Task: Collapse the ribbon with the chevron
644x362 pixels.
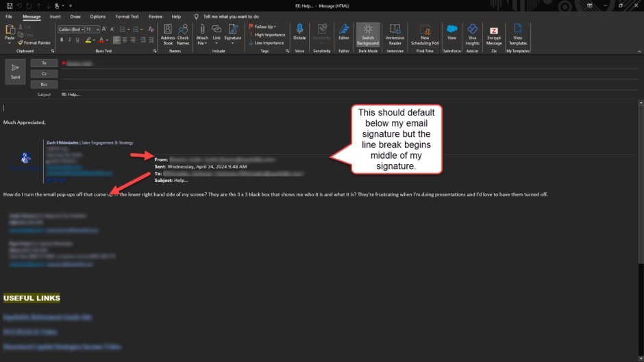Action: click(639, 51)
